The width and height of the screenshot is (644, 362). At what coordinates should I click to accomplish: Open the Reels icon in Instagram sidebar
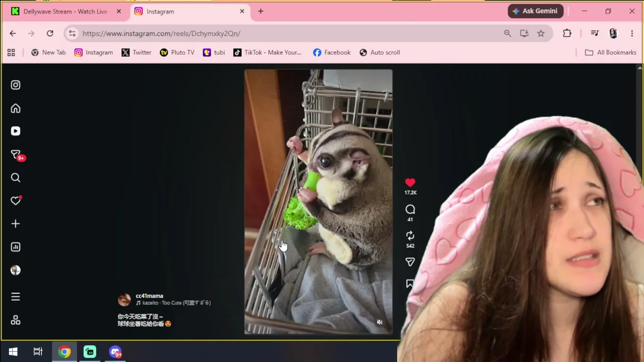click(16, 131)
